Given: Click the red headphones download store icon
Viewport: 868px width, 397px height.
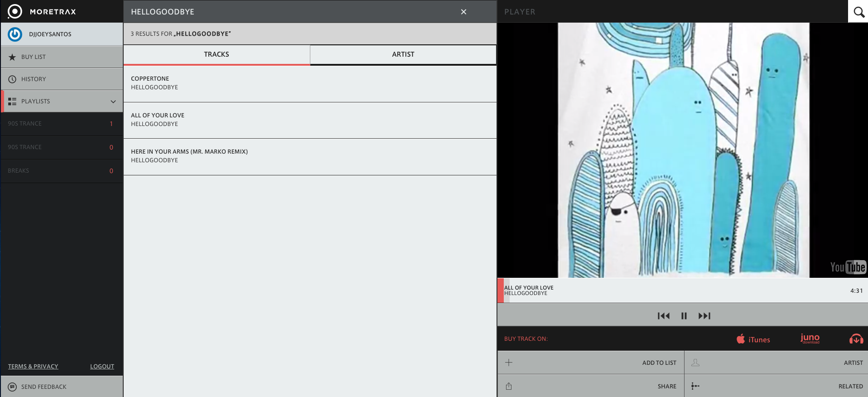Looking at the screenshot, I should tap(856, 339).
